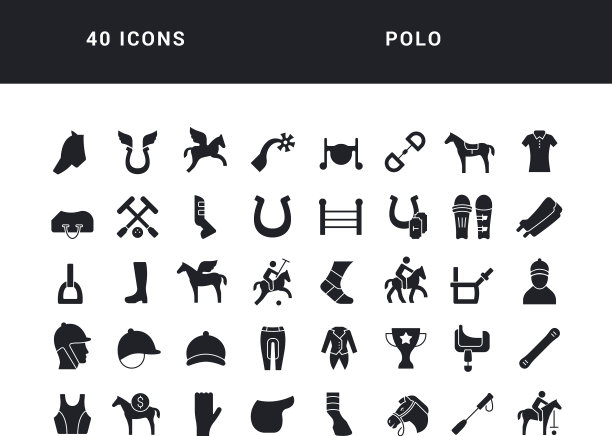Viewport: 612px width, 436px height.
Task: Click the plain horseshoe icon
Action: click(x=272, y=216)
